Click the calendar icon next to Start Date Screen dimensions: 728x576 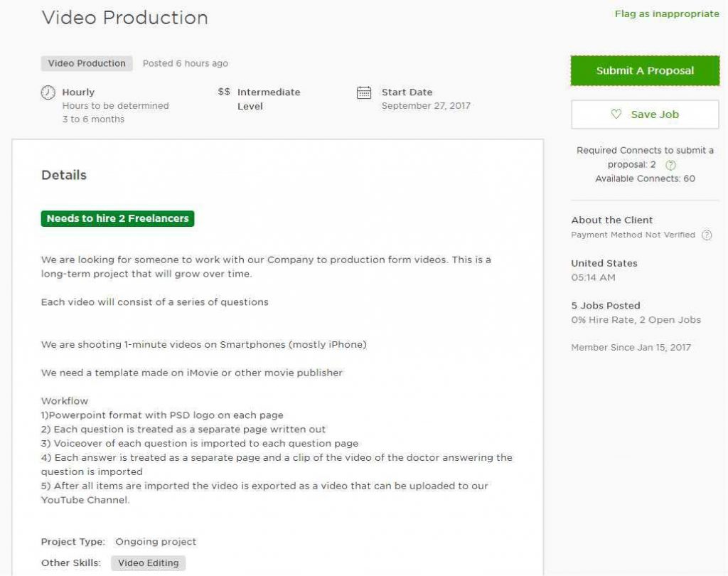(x=363, y=92)
